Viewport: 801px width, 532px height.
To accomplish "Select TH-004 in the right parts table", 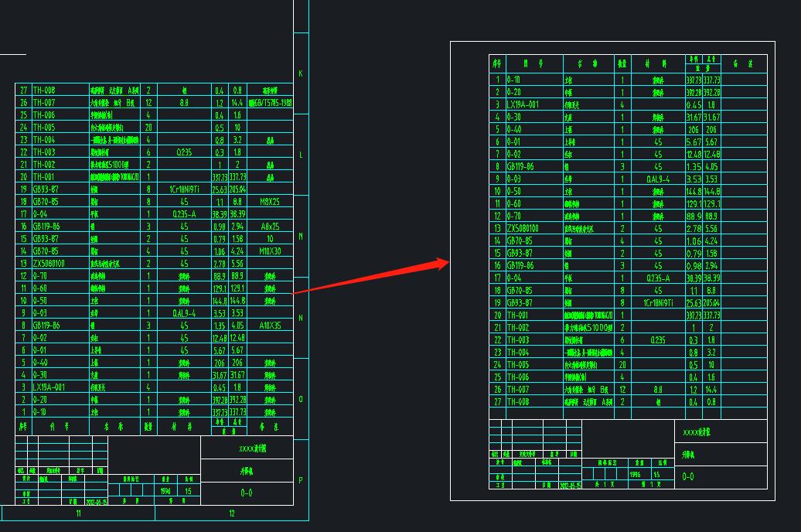I will (518, 352).
